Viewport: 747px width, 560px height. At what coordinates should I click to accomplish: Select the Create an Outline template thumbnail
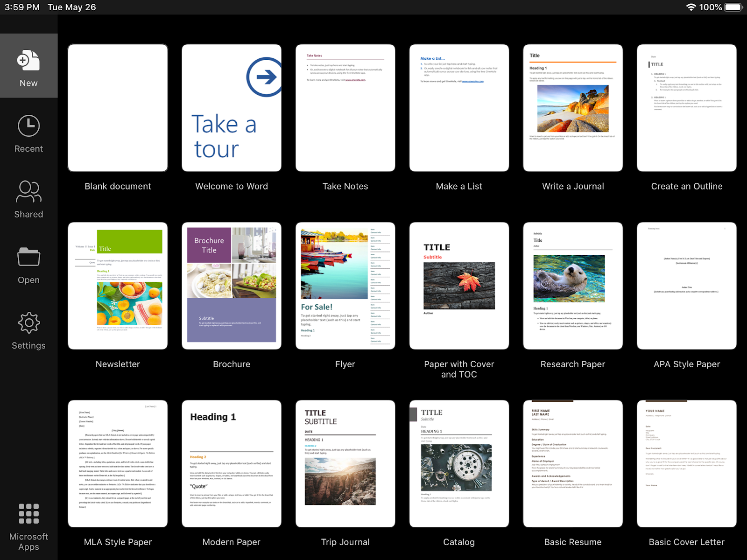click(x=687, y=108)
